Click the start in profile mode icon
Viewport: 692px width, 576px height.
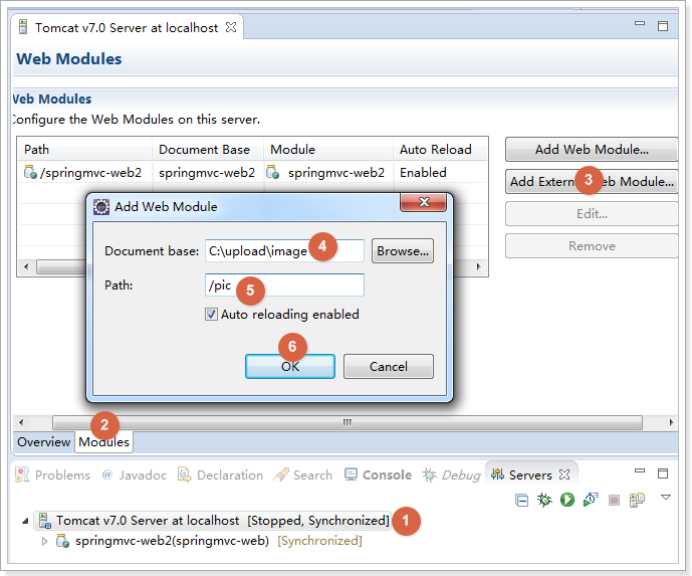(590, 500)
